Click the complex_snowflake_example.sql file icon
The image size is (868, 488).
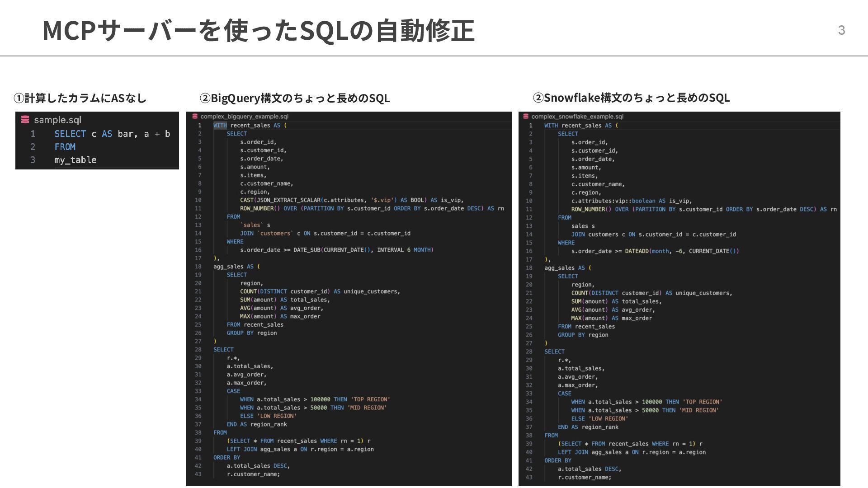pyautogui.click(x=526, y=117)
